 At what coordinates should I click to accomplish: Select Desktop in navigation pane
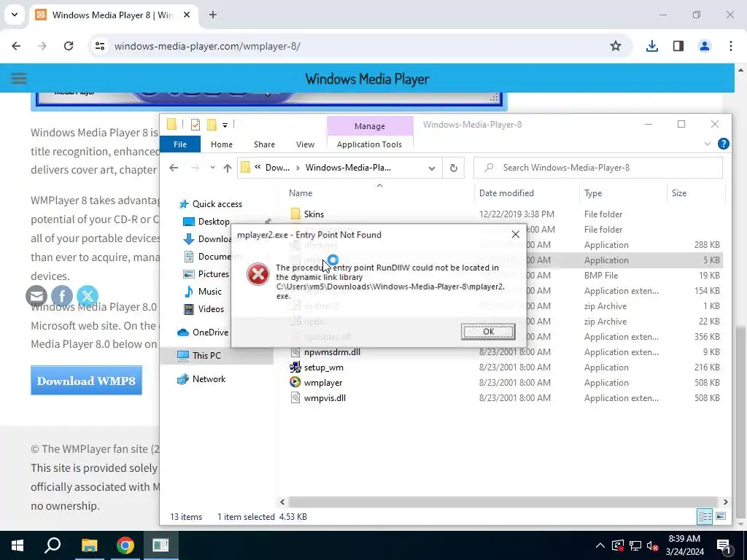tap(214, 222)
